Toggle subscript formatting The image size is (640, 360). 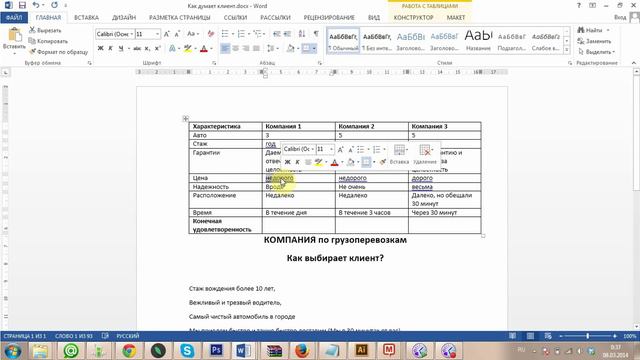pos(147,49)
